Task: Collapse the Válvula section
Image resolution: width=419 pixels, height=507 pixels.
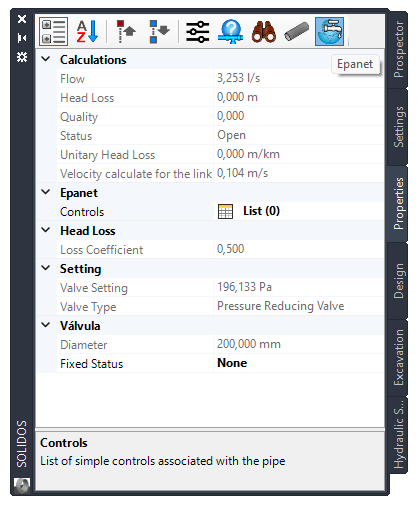Action: click(x=46, y=325)
